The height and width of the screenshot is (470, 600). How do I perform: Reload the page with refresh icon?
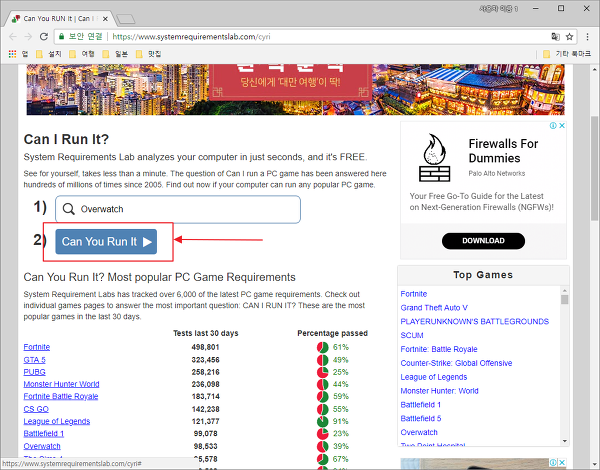pos(44,37)
